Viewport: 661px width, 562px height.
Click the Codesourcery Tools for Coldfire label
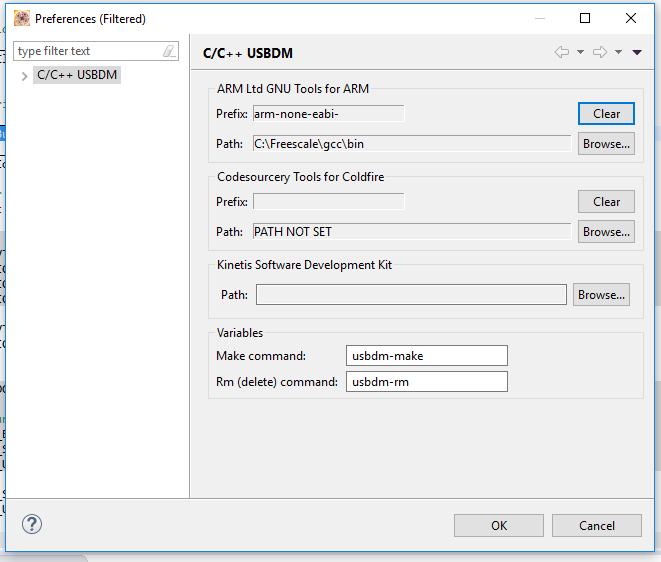pos(300,177)
